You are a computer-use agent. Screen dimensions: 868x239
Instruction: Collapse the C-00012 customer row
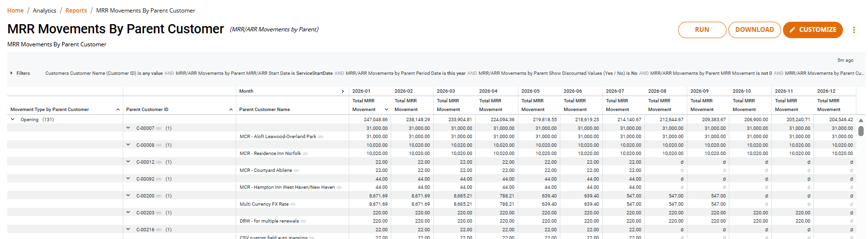pos(128,162)
